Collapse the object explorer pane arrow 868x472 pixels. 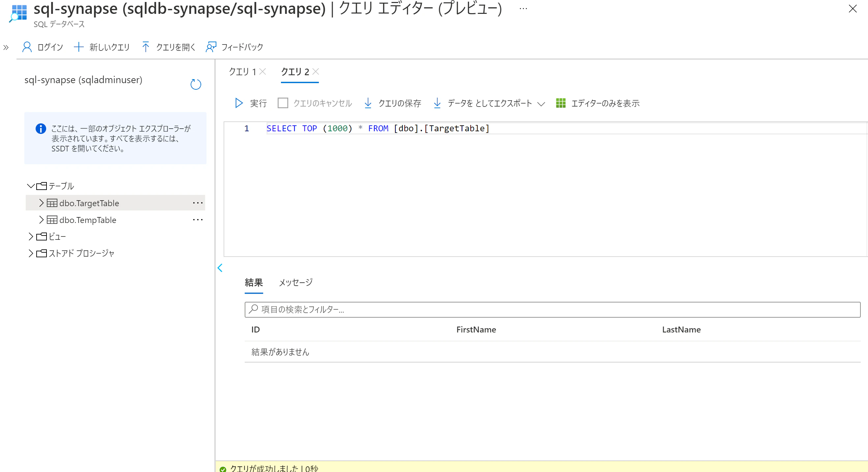click(x=220, y=268)
